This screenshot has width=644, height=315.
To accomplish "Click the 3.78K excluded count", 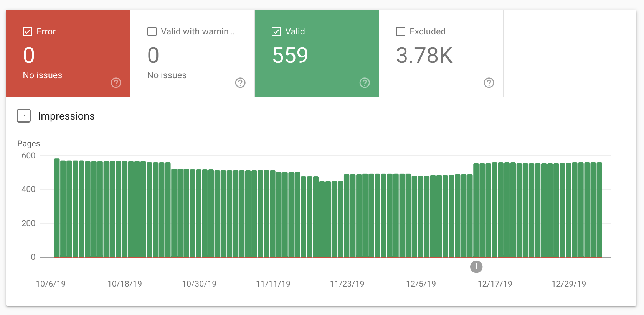I will 424,55.
